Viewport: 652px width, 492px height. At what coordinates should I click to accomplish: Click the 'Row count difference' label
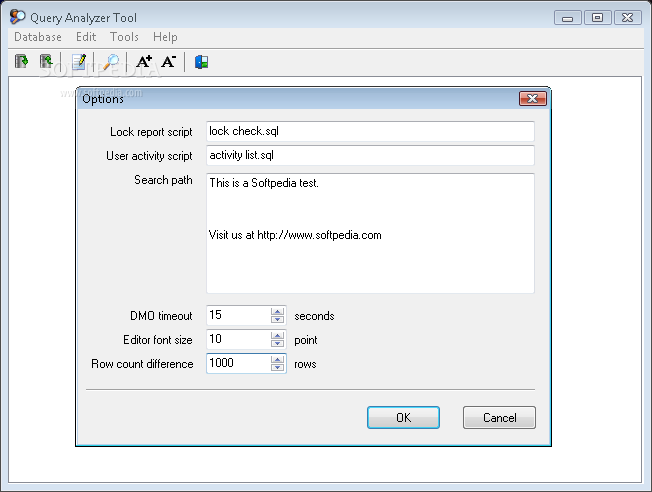tap(142, 364)
